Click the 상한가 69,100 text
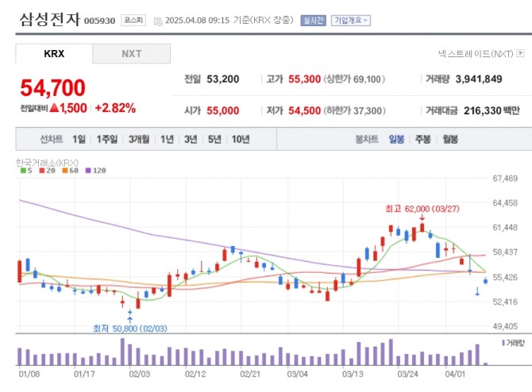The height and width of the screenshot is (392, 532). tap(354, 79)
